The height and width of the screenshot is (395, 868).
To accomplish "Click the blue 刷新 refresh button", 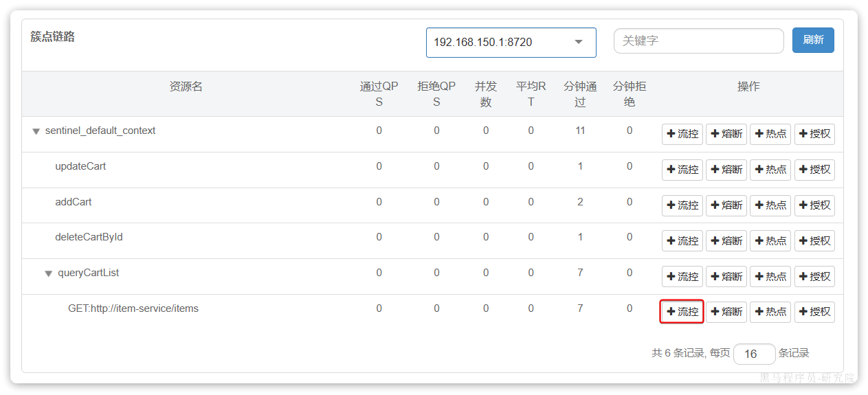I will click(x=813, y=40).
